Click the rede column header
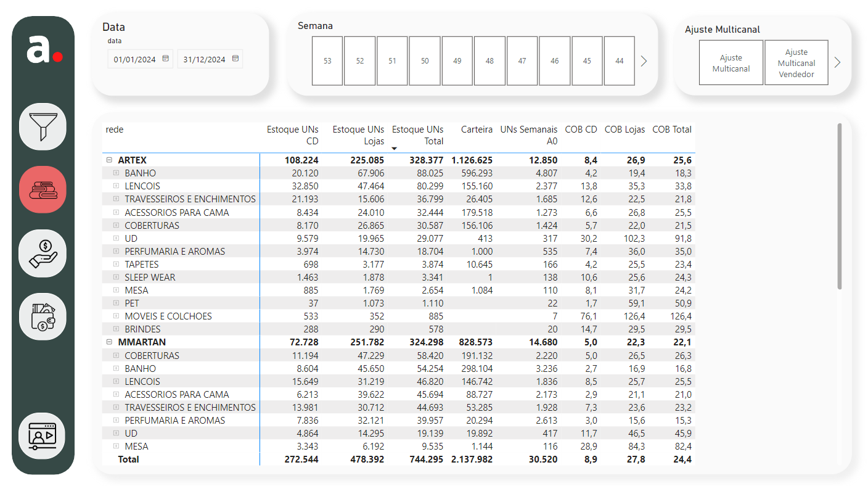This screenshot has width=868, height=486. click(x=115, y=130)
